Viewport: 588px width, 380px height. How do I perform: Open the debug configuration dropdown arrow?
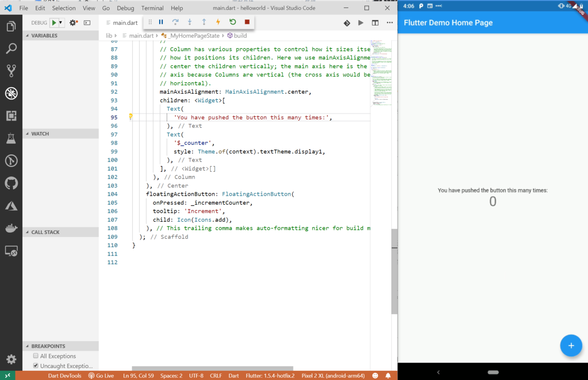[x=61, y=23]
